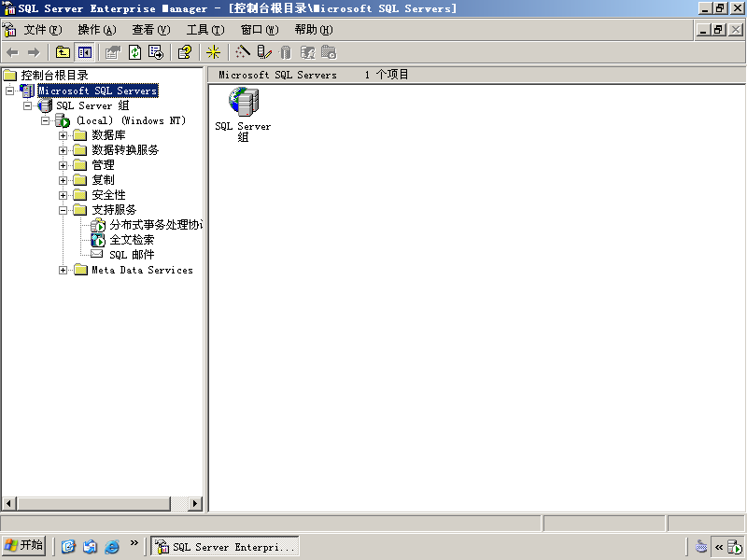Click the Export List toolbar icon
The width and height of the screenshot is (747, 560).
(x=156, y=52)
